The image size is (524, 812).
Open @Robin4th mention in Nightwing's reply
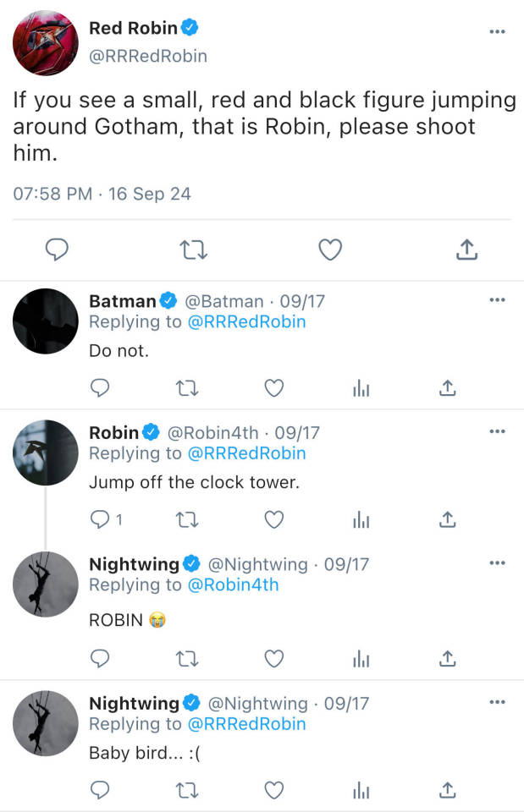[233, 584]
